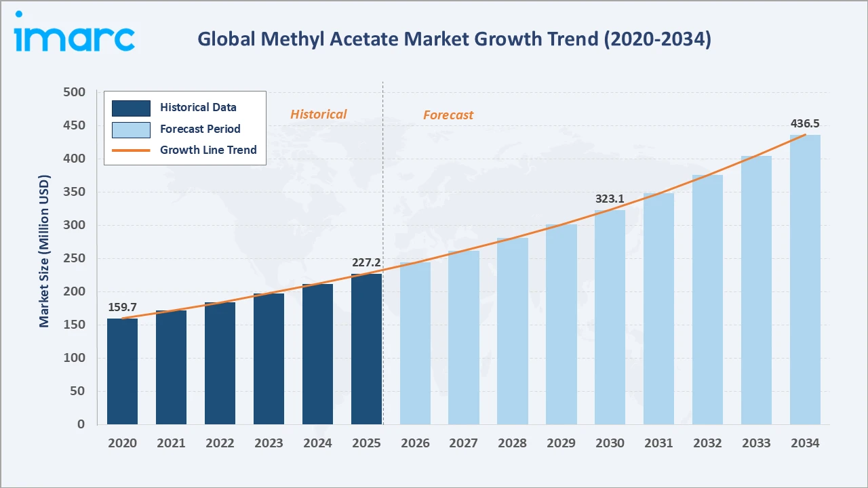Viewport: 868px width, 488px height.
Task: Click the 0 y-axis tick label
Action: click(x=82, y=424)
